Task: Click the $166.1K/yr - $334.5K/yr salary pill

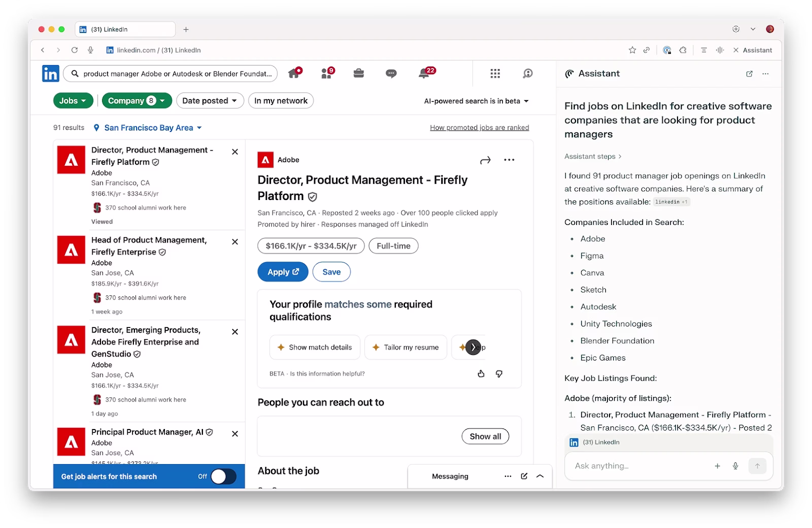Action: [x=311, y=246]
